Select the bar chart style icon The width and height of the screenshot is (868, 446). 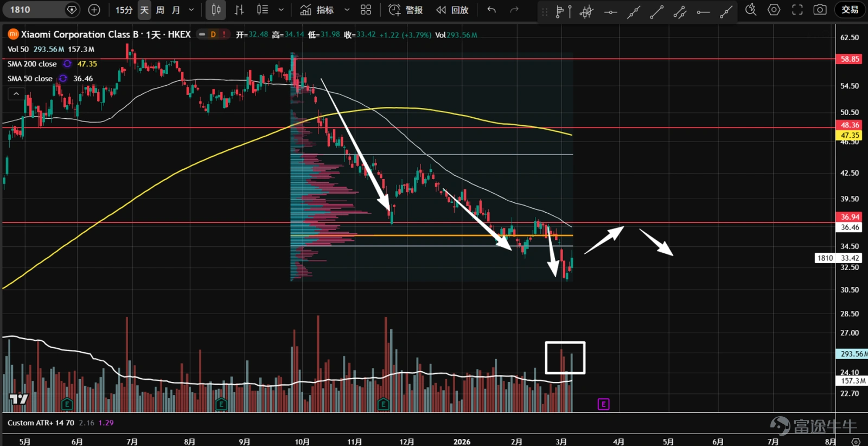(239, 10)
